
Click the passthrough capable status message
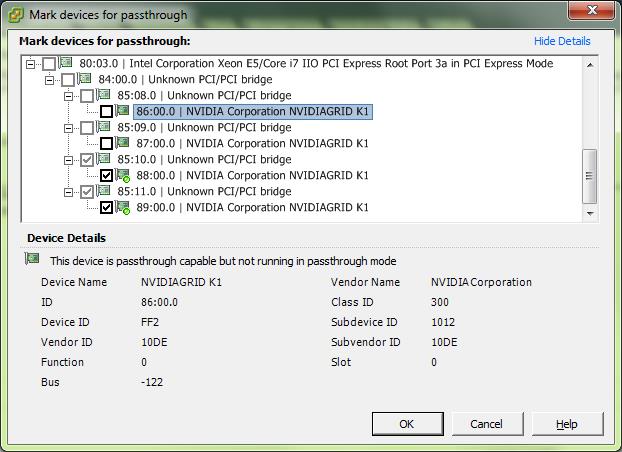(x=223, y=261)
